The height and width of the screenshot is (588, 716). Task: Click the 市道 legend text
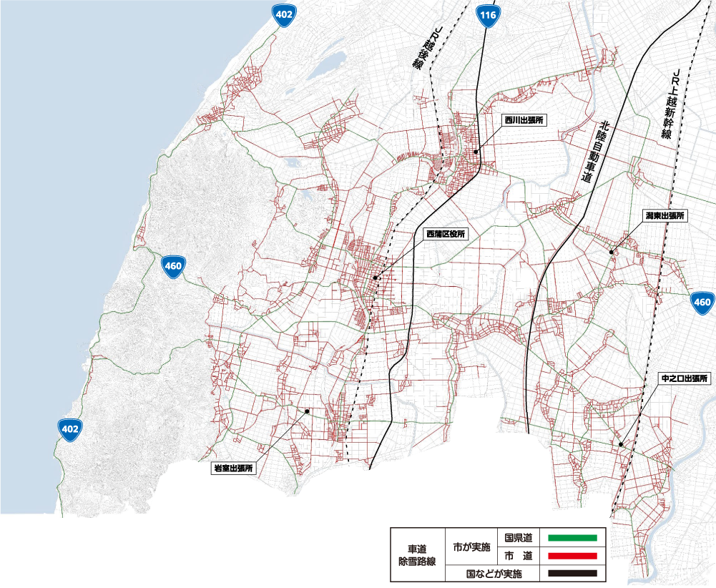519,556
